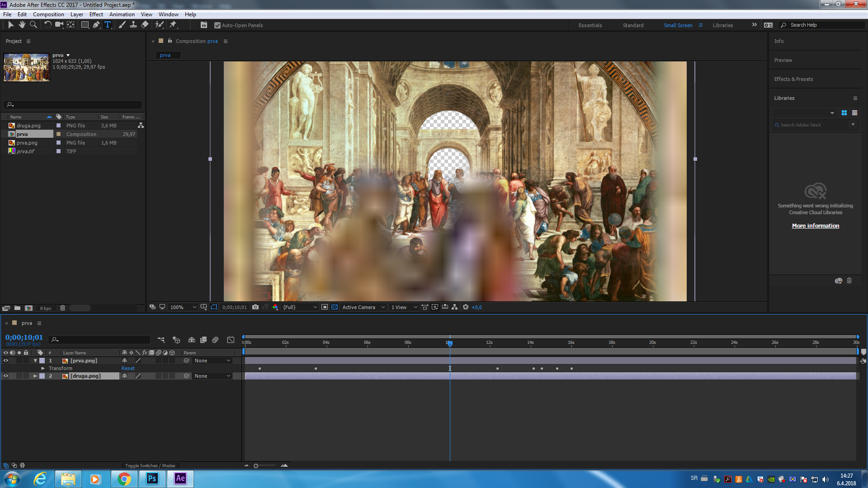Viewport: 868px width, 488px height.
Task: Collapse prva.png layer properties
Action: point(35,361)
